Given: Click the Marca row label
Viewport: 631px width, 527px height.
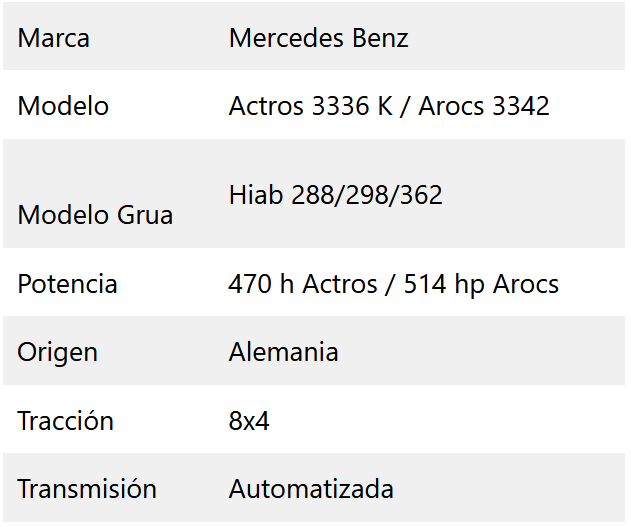Looking at the screenshot, I should (x=54, y=39).
